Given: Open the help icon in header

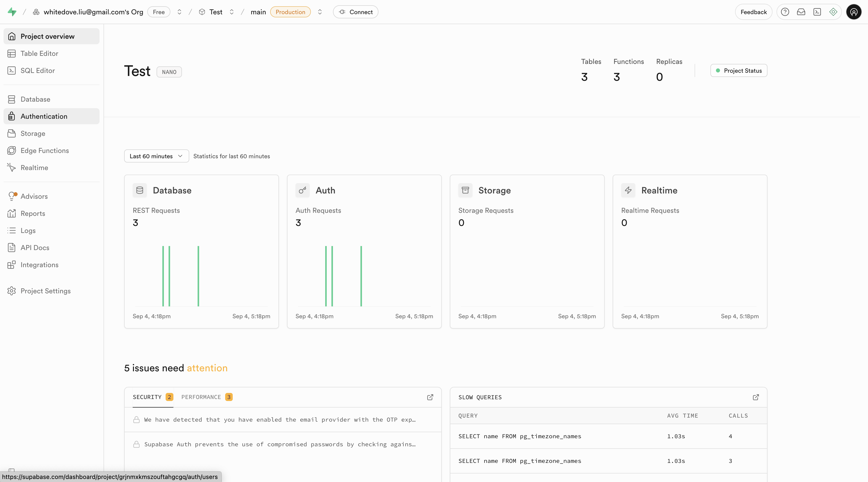Looking at the screenshot, I should click(x=785, y=12).
